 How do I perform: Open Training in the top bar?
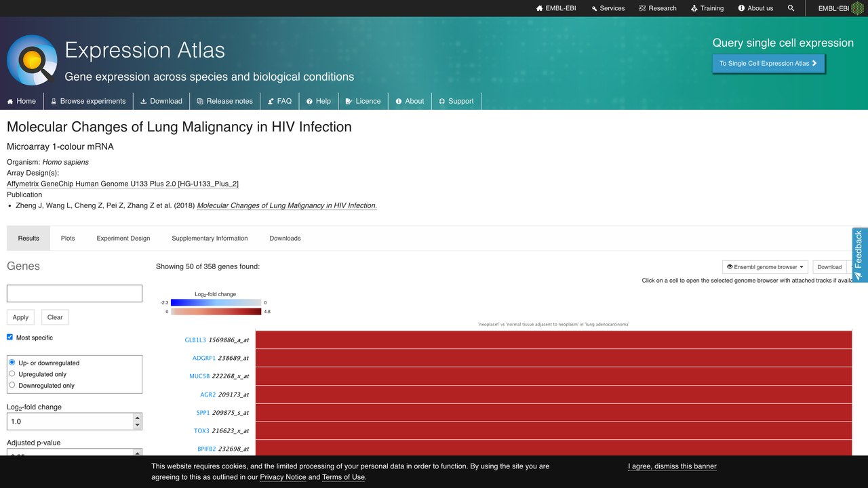707,8
